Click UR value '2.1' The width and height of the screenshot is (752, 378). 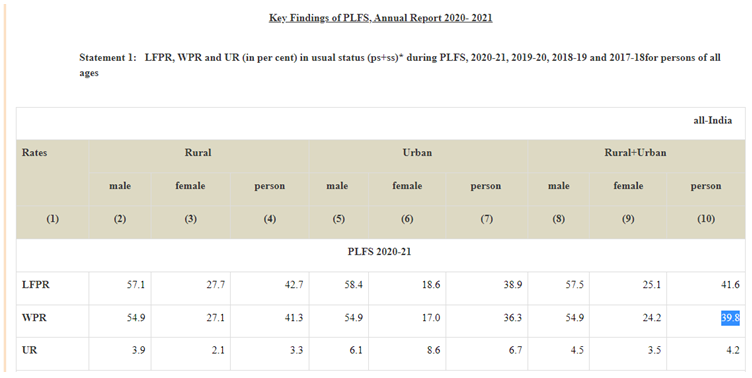coord(218,350)
